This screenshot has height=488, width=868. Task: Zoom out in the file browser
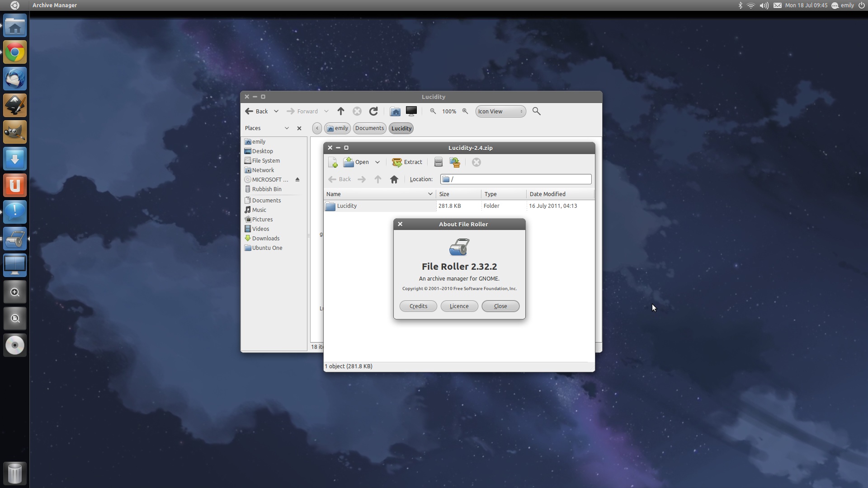point(433,111)
